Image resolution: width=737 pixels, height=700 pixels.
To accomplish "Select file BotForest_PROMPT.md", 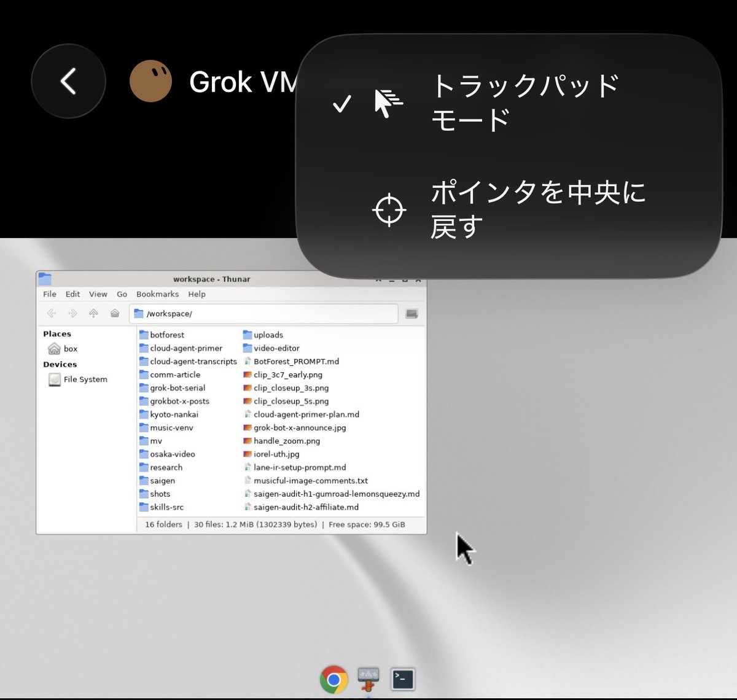I will [x=291, y=362].
